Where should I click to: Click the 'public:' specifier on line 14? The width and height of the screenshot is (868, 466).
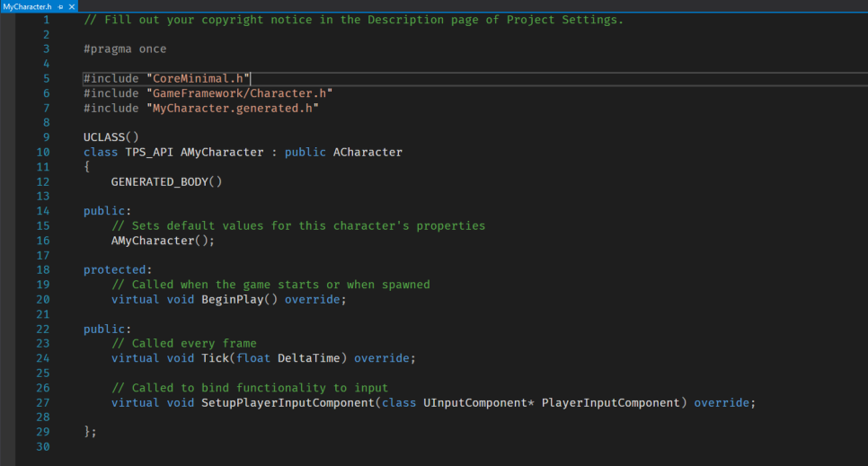(x=108, y=211)
